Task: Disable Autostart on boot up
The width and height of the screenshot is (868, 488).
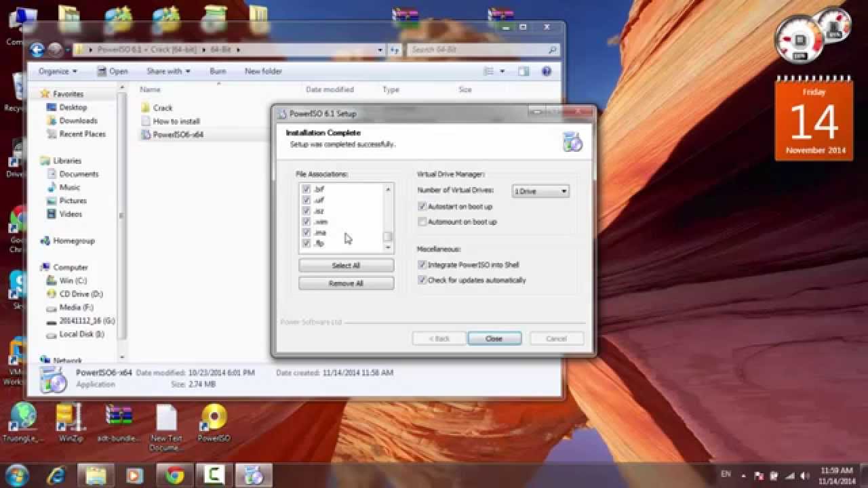Action: click(x=422, y=206)
